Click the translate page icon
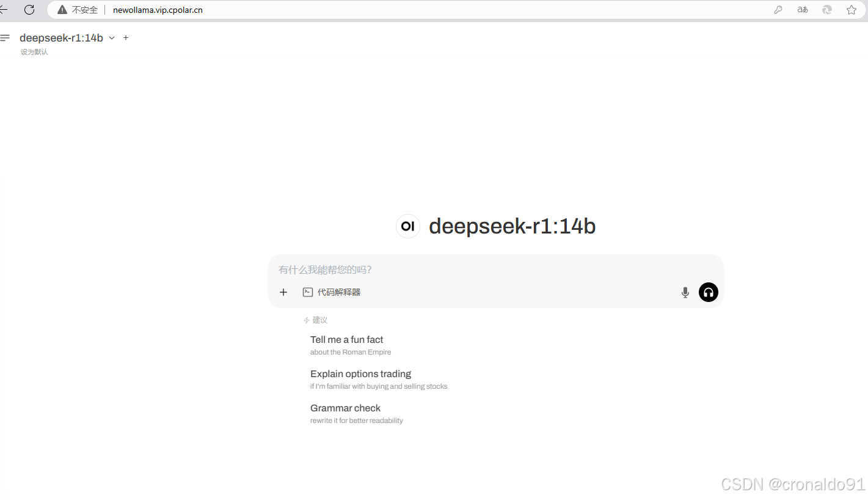This screenshot has width=868, height=500. (803, 10)
